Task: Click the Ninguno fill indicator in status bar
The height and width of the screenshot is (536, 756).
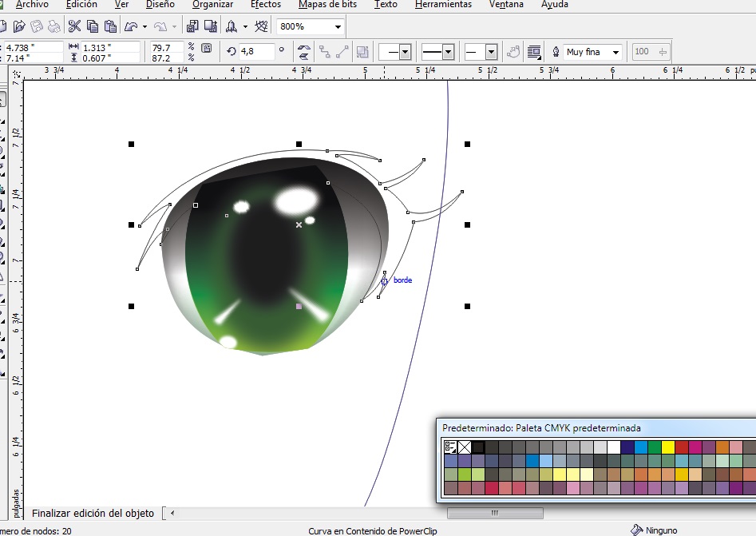Action: [655, 530]
